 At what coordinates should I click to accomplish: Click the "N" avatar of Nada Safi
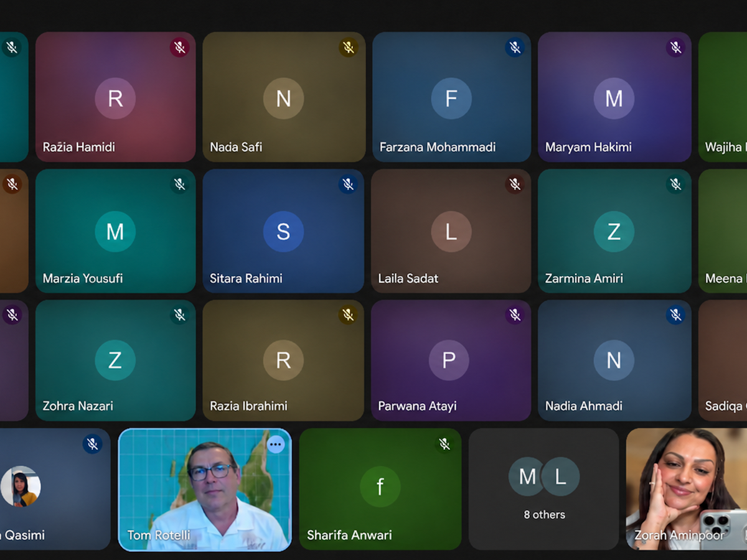point(283,98)
